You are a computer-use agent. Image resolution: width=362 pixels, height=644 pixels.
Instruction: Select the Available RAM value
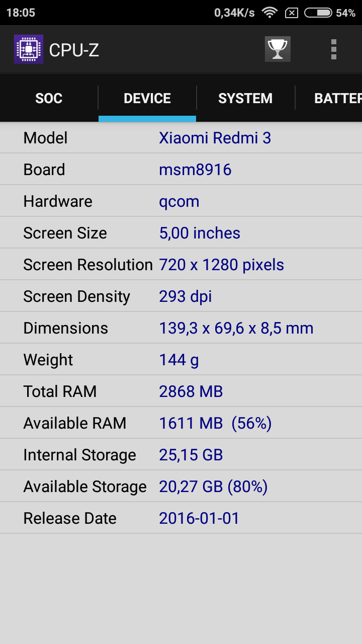[x=215, y=423]
